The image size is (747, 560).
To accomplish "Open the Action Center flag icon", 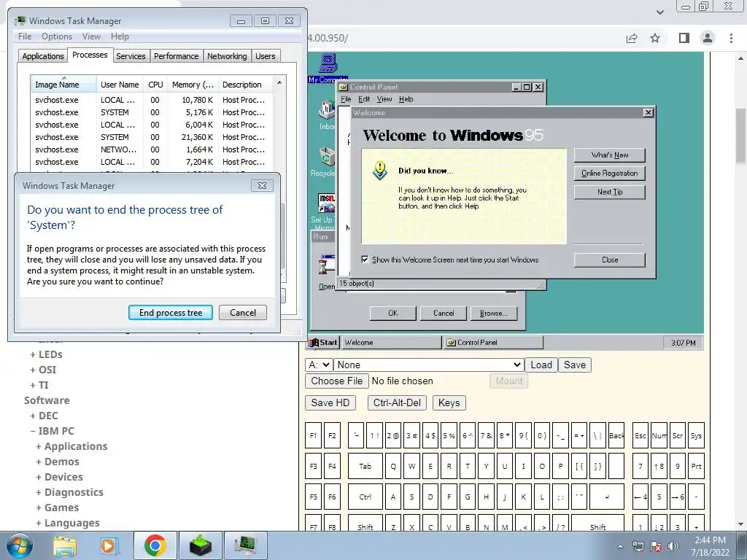I will (x=656, y=547).
